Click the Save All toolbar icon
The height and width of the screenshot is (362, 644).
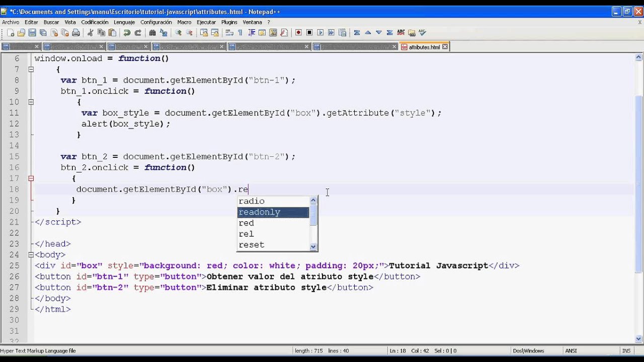click(43, 33)
